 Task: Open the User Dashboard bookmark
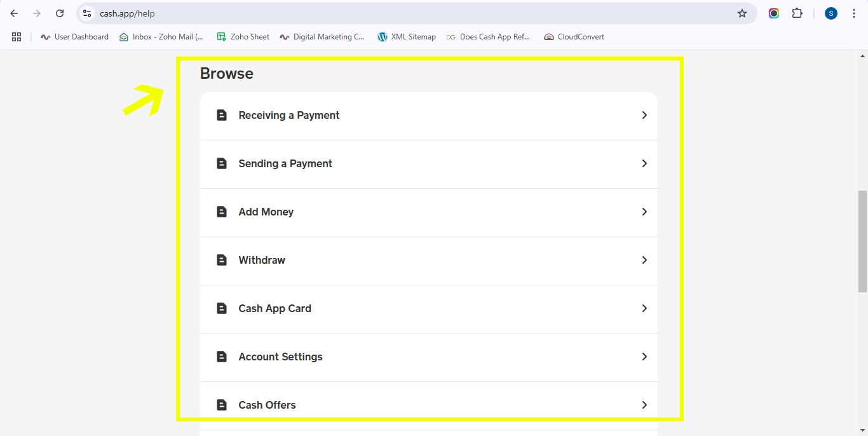click(74, 37)
